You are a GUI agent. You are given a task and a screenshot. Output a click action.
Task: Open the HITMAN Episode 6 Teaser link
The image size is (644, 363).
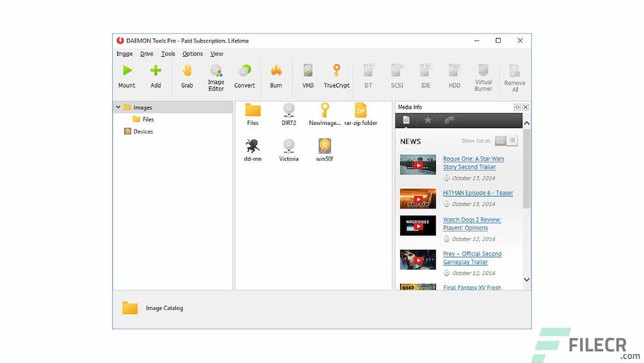[x=478, y=193]
